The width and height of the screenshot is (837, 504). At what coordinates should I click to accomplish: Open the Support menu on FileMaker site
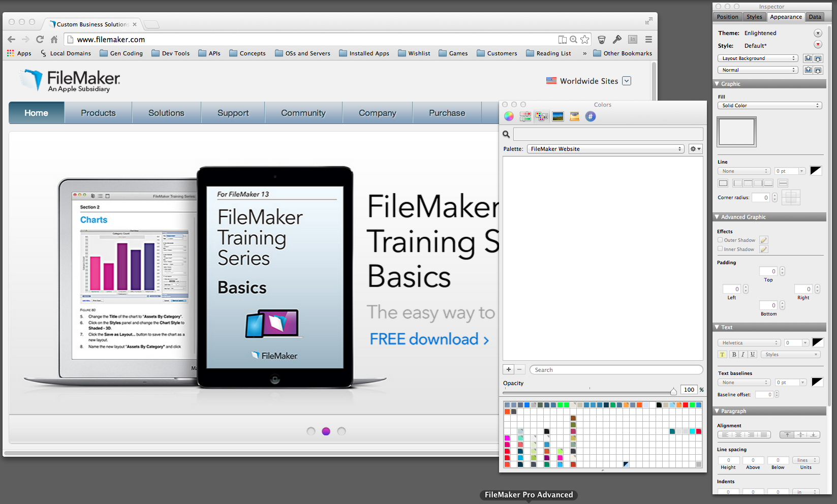(x=233, y=113)
